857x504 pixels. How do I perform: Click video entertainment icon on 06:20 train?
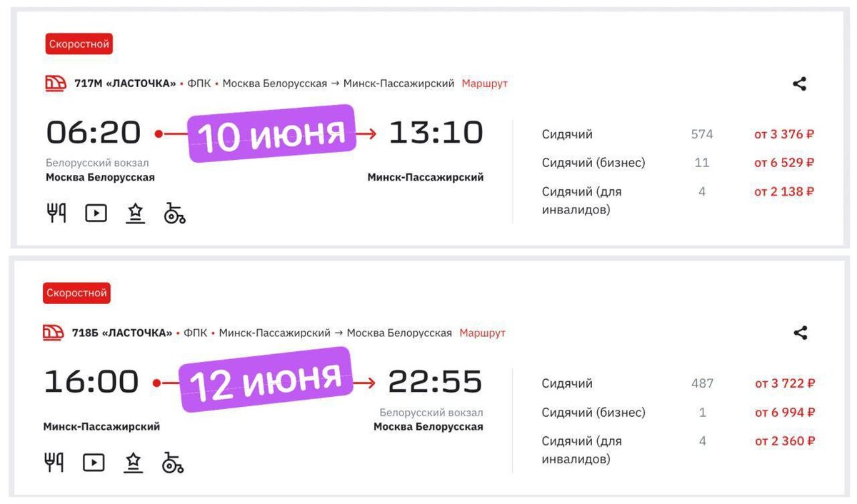(96, 213)
